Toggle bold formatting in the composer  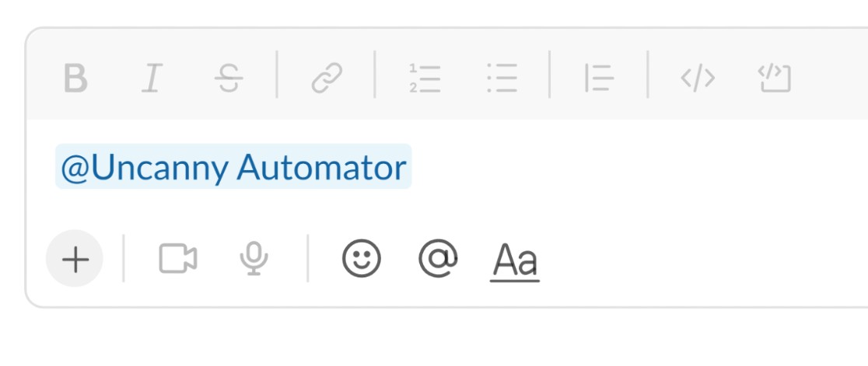pyautogui.click(x=75, y=78)
